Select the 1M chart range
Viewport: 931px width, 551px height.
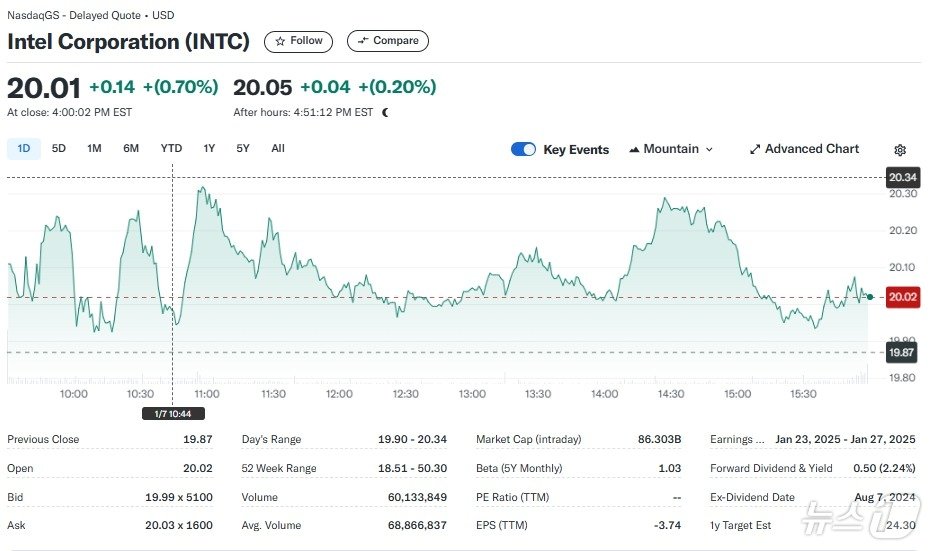tap(94, 148)
